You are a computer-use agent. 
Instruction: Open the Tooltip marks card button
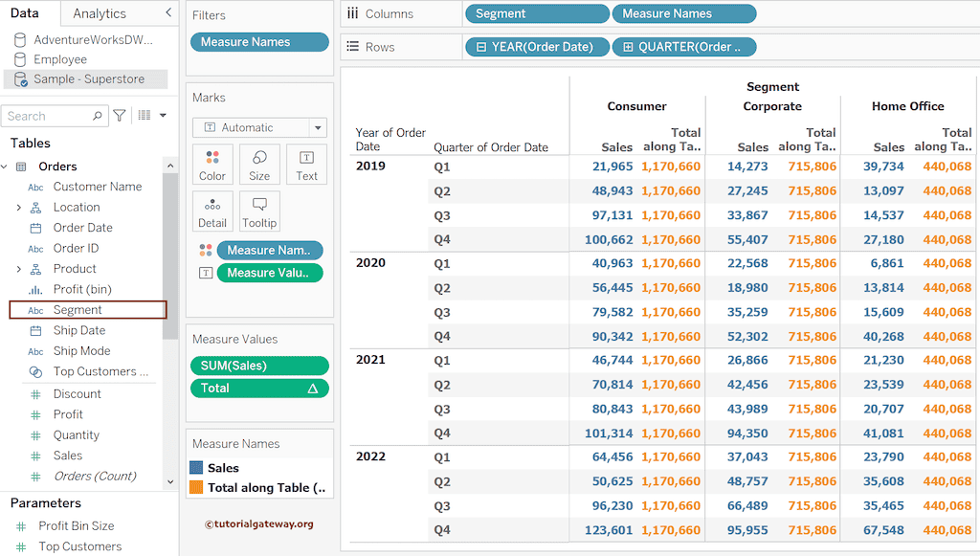point(259,211)
